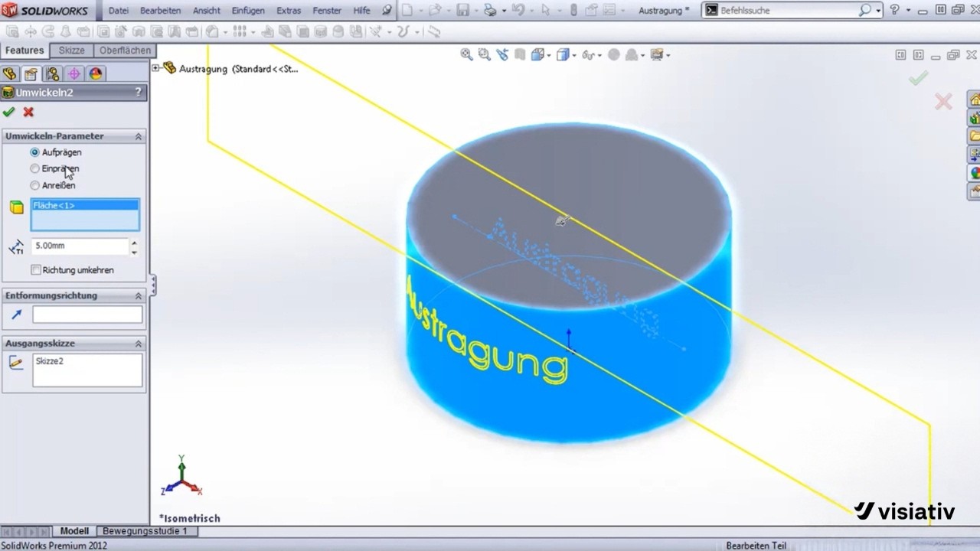Select the Aufprägen radio button
The width and height of the screenshot is (980, 551).
tap(34, 152)
